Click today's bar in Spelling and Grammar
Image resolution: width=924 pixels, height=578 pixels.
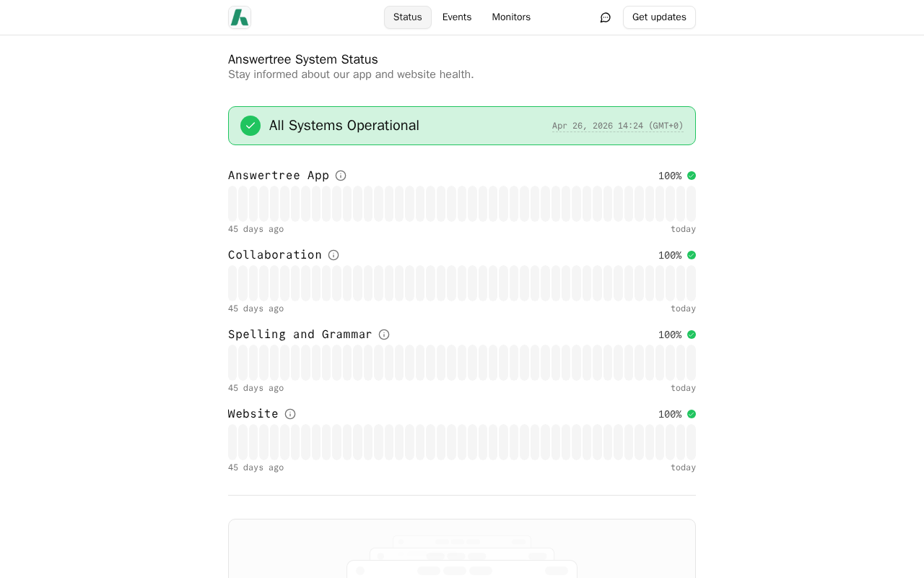pos(691,363)
